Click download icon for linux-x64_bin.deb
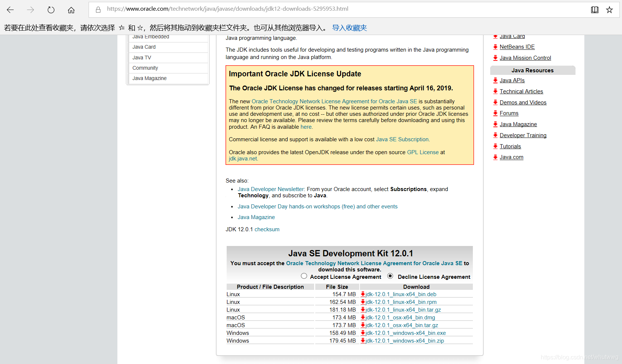 (363, 294)
